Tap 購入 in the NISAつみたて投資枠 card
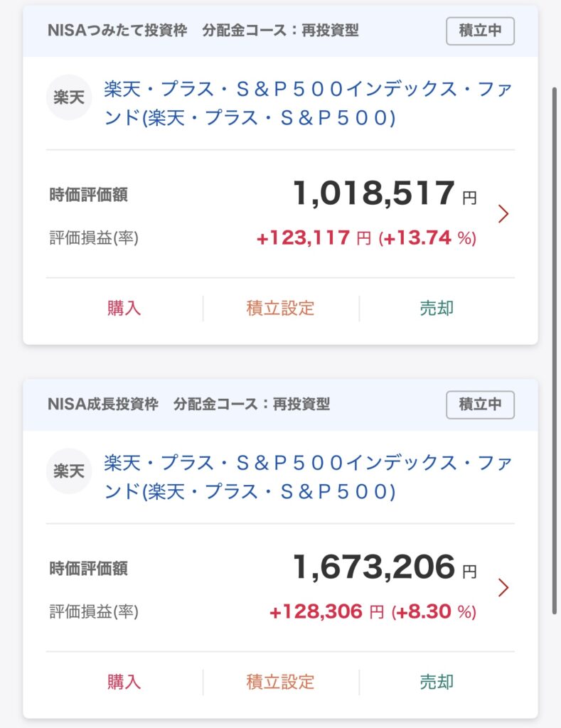The width and height of the screenshot is (561, 728). [124, 309]
